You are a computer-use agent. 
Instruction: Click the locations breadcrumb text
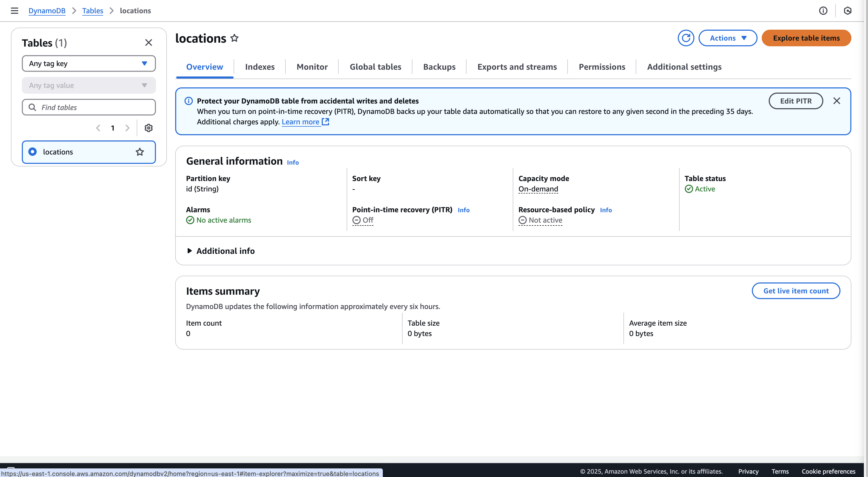point(135,11)
